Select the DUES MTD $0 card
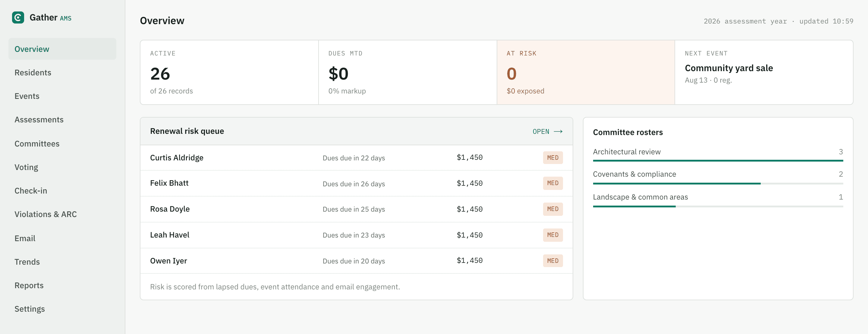 [x=408, y=72]
